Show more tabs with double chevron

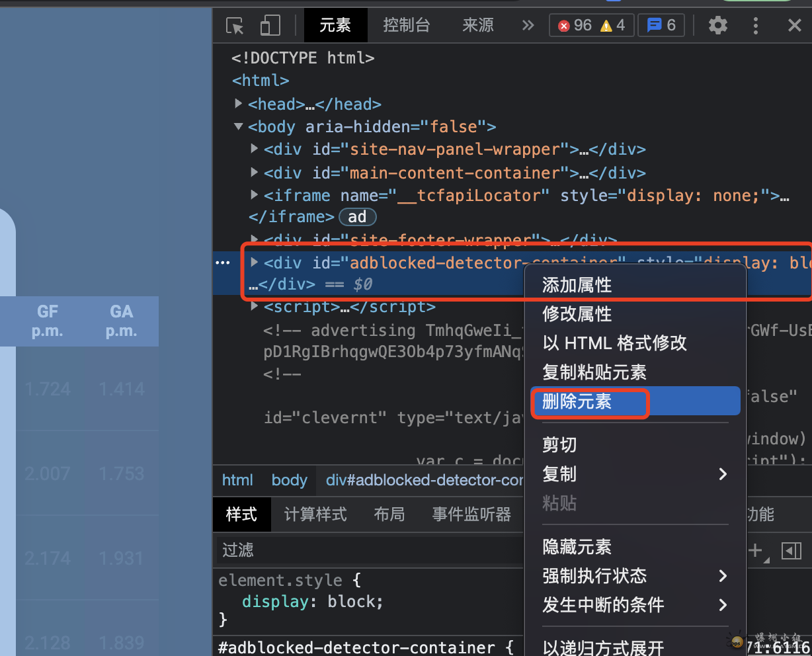(x=528, y=25)
